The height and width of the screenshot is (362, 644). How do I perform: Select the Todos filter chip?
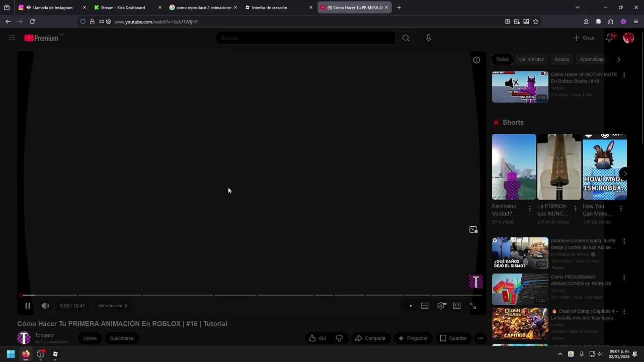click(502, 59)
